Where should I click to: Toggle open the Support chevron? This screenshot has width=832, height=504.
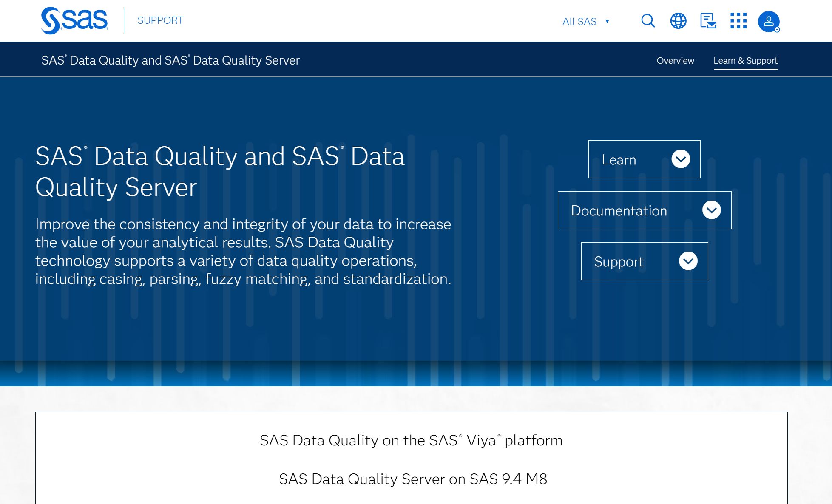click(x=688, y=261)
